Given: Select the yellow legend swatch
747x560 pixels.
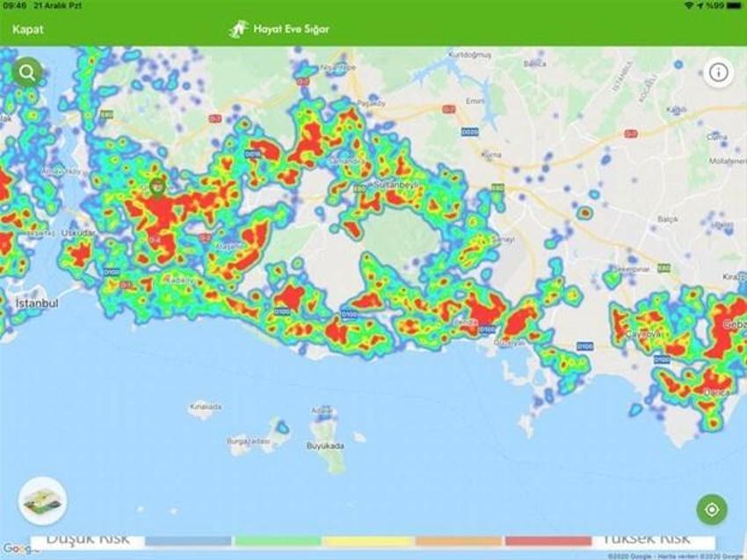Looking at the screenshot, I should coord(368,541).
